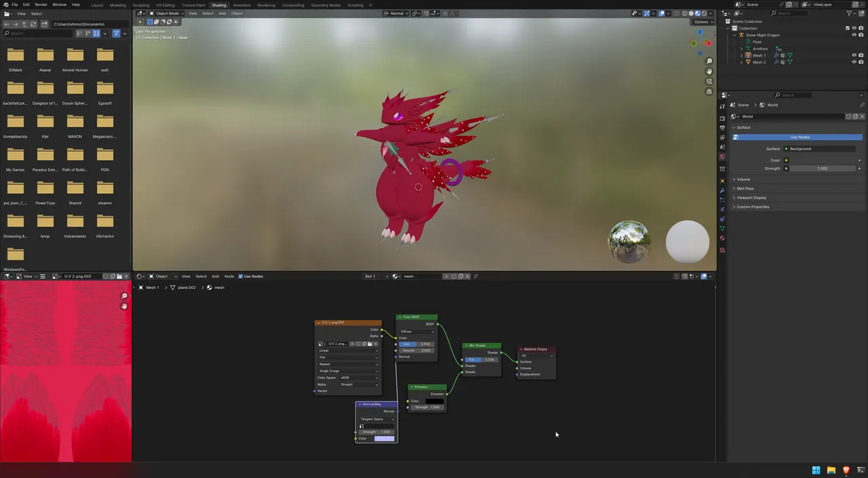Toggle the Collection exclude checkbox
This screenshot has height=478, width=868.
pos(848,28)
